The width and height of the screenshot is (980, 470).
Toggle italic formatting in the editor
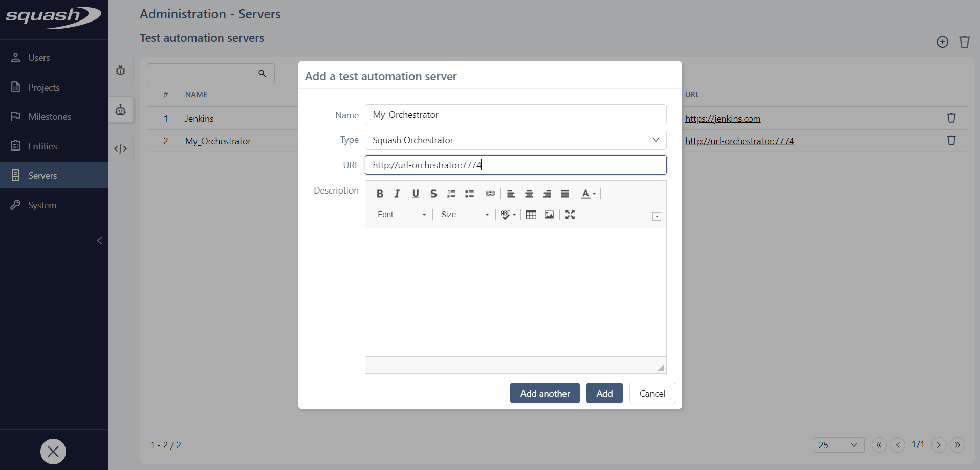pos(397,194)
